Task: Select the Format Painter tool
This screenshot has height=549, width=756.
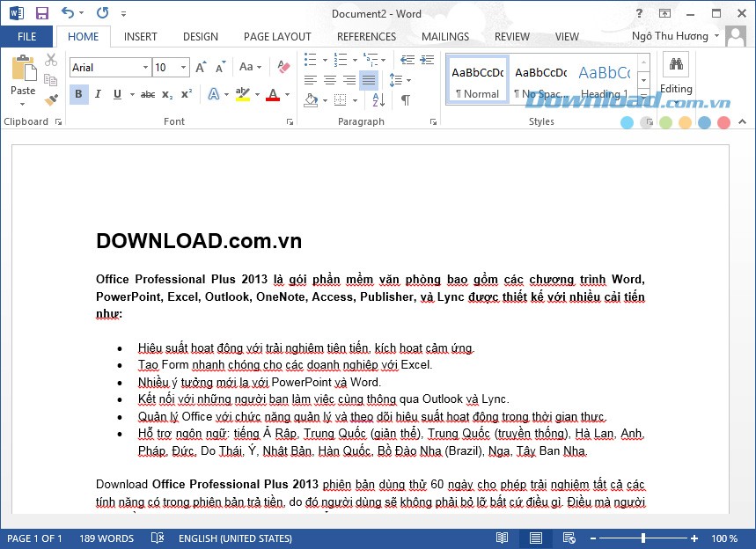Action: (x=50, y=99)
